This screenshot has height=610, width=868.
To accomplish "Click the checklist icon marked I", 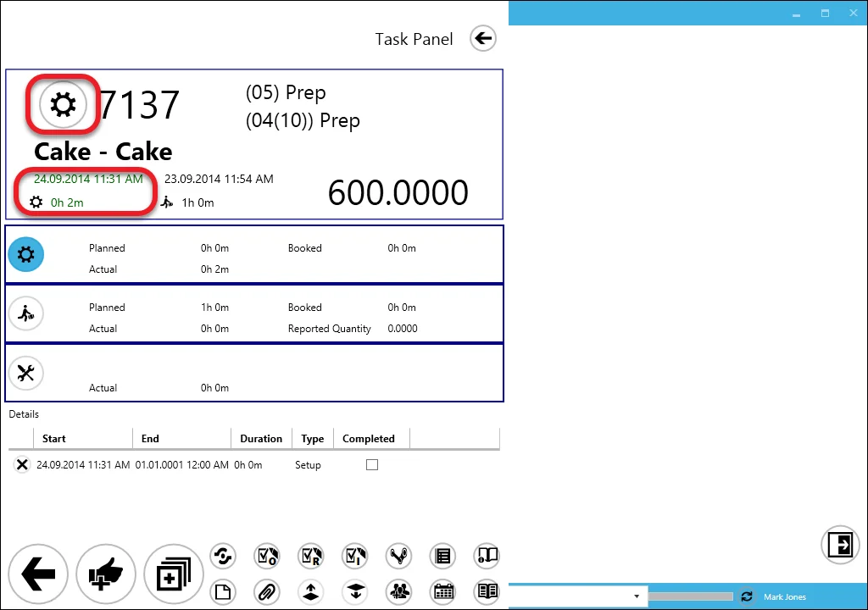I will tap(354, 556).
